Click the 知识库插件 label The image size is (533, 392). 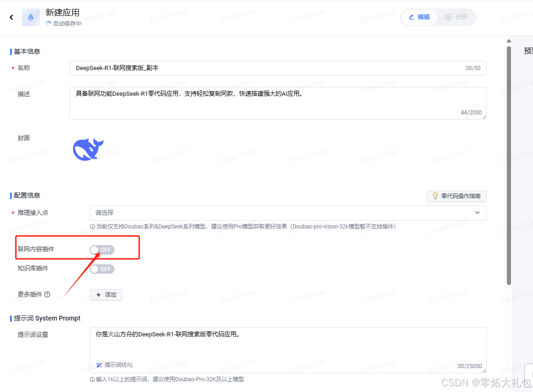point(33,268)
